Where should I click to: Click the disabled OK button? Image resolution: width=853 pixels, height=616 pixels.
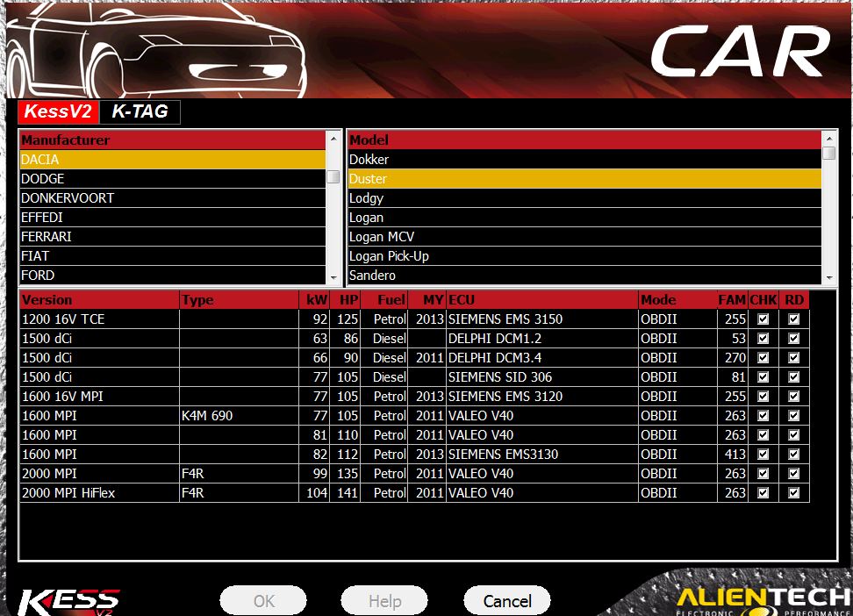263,601
